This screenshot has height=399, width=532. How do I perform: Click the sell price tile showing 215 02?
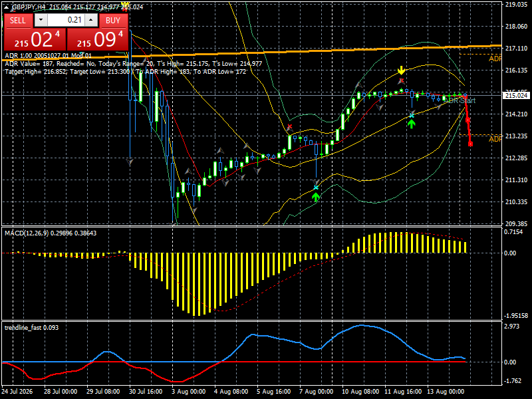click(35, 39)
